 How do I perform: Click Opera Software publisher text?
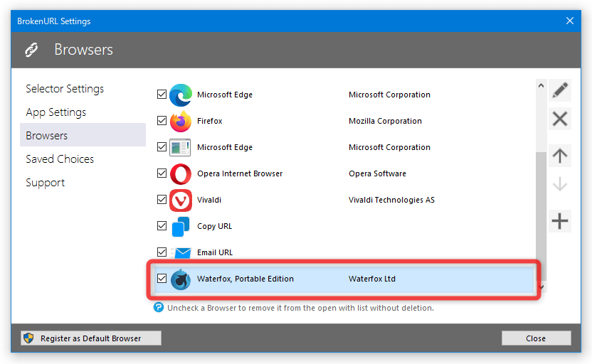(x=378, y=173)
